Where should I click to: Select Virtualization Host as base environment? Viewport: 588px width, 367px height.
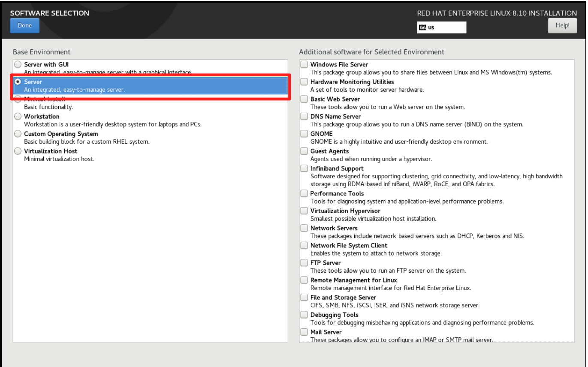18,150
